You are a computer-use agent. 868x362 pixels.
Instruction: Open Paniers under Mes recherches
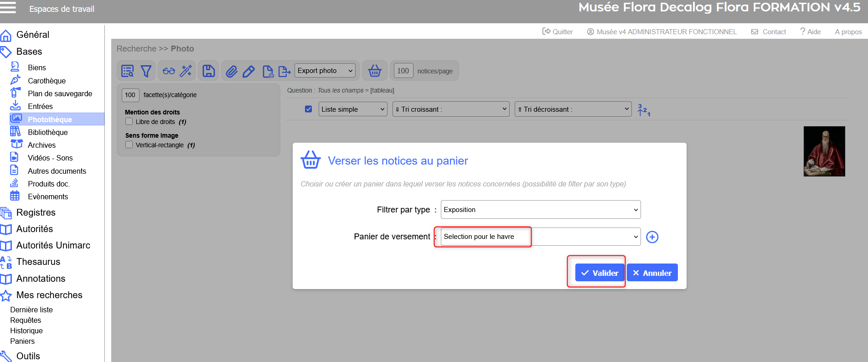pos(22,341)
